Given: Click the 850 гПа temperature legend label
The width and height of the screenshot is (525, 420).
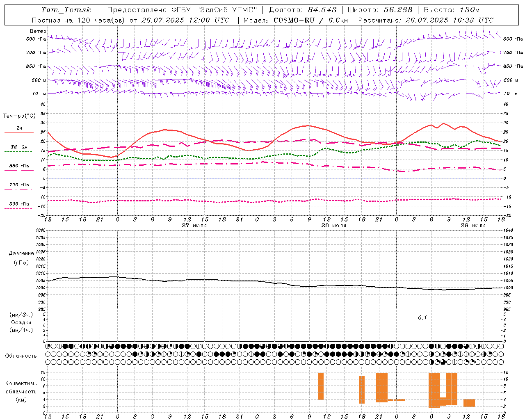Looking at the screenshot, I should pos(19,166).
